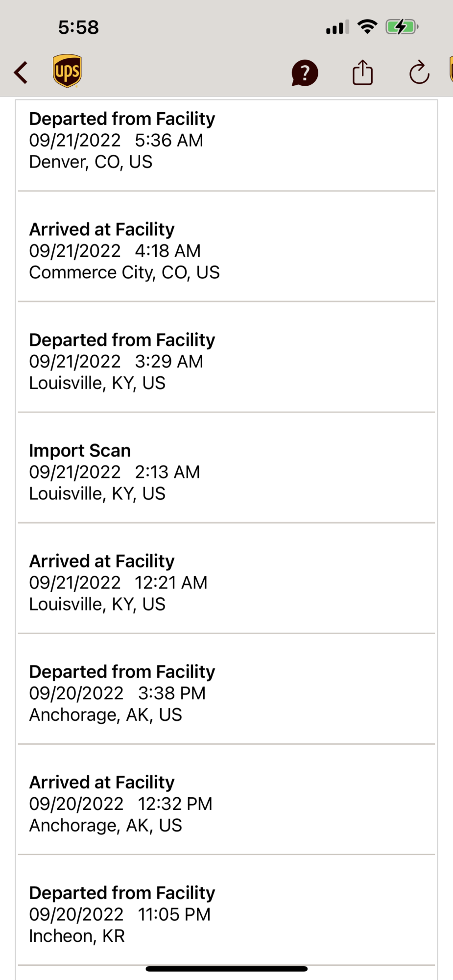Tap the 5:58 clock in status bar
453x980 pixels.
click(x=78, y=27)
